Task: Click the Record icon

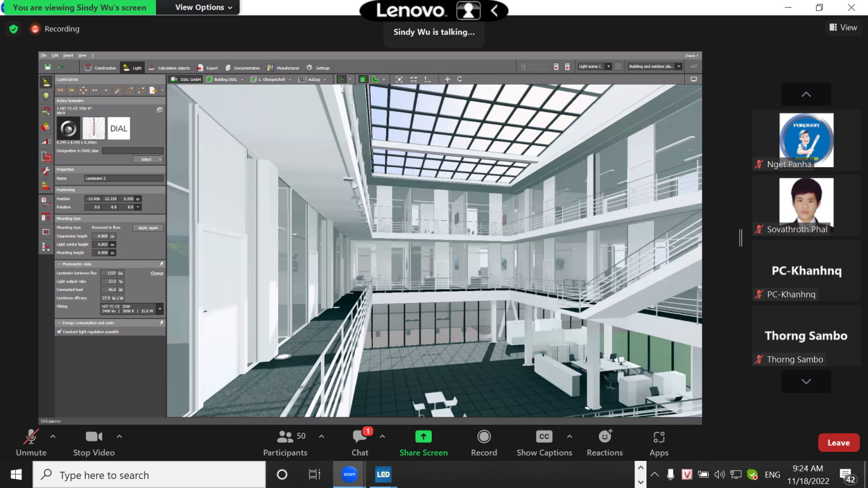Action: pos(484,437)
